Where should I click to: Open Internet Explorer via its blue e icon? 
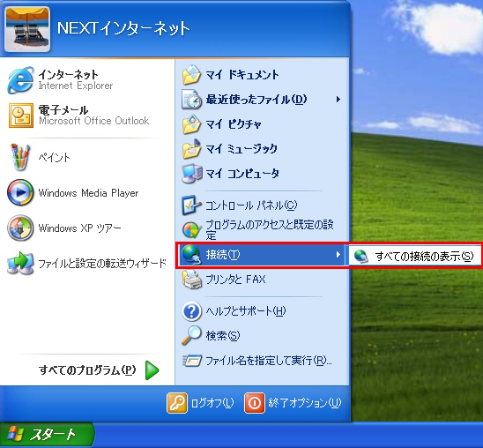pyautogui.click(x=20, y=80)
